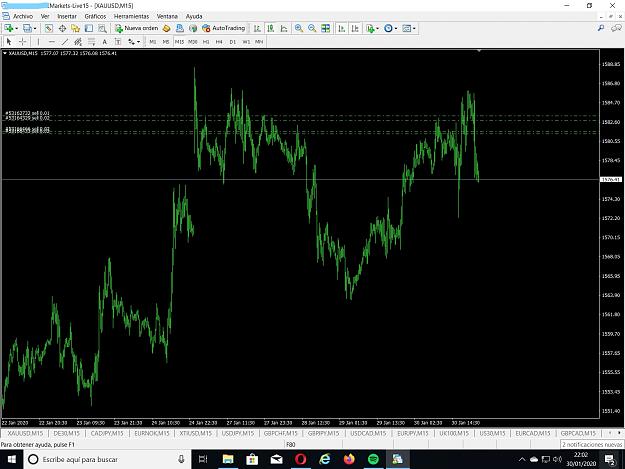Switch to the M5 timeframe
Viewport: 625px width, 469px height.
[166, 41]
